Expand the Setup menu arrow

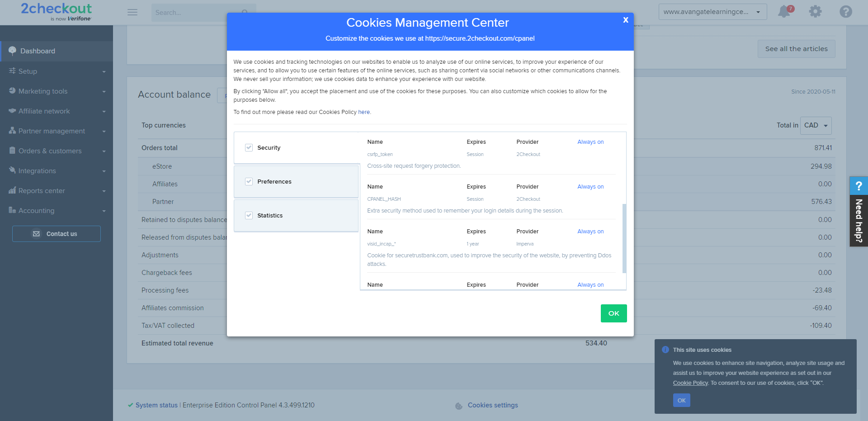104,71
